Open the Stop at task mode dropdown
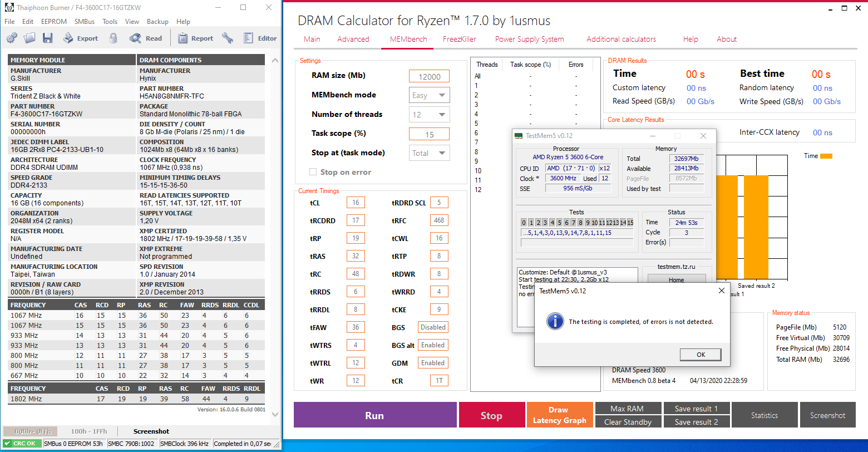This screenshot has width=868, height=452. click(430, 153)
